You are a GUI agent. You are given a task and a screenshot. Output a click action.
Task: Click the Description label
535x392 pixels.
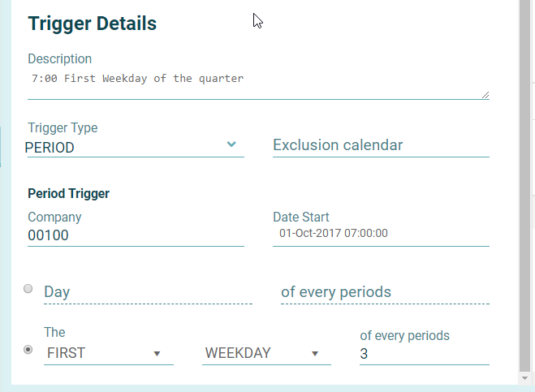click(x=60, y=58)
